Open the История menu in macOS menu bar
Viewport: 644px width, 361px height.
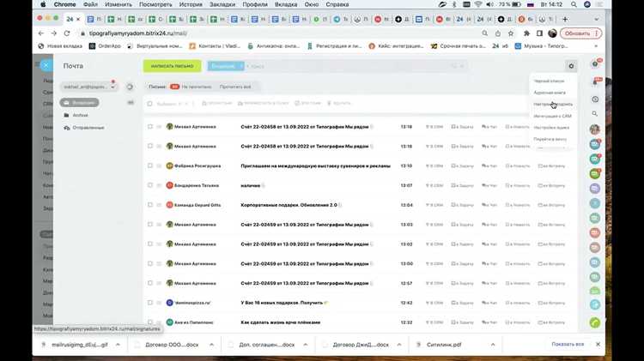(191, 4)
